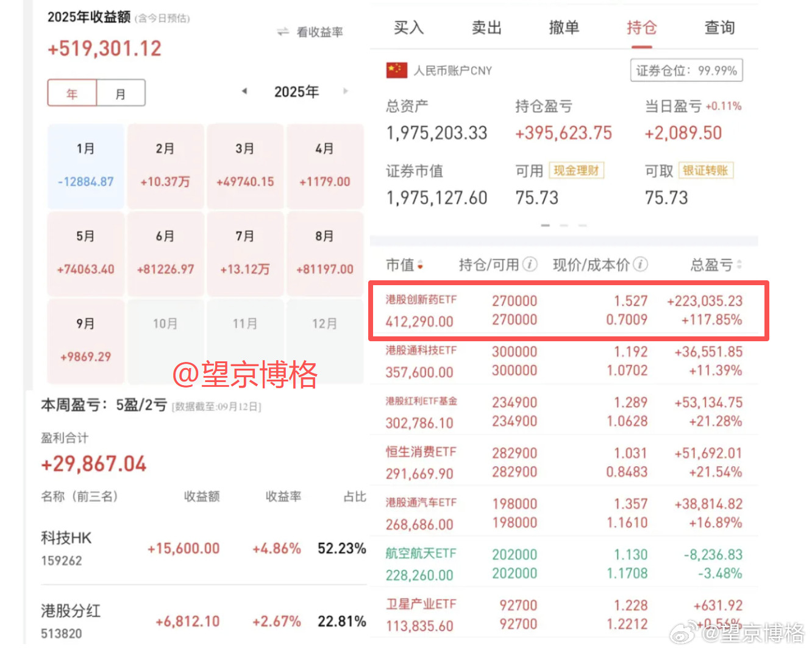This screenshot has height=652, width=812.
Task: Click the 持仓盈亏 value +395,623.75
Action: click(x=563, y=133)
